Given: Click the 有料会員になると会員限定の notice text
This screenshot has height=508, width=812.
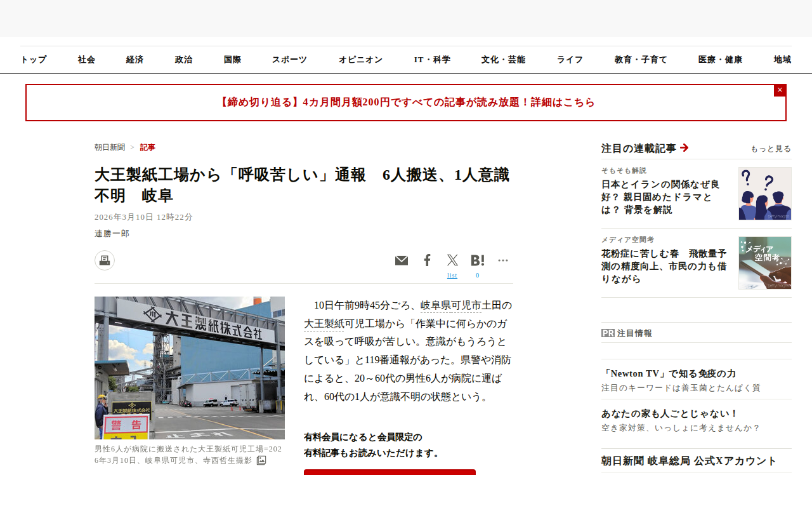Looking at the screenshot, I should [x=372, y=445].
